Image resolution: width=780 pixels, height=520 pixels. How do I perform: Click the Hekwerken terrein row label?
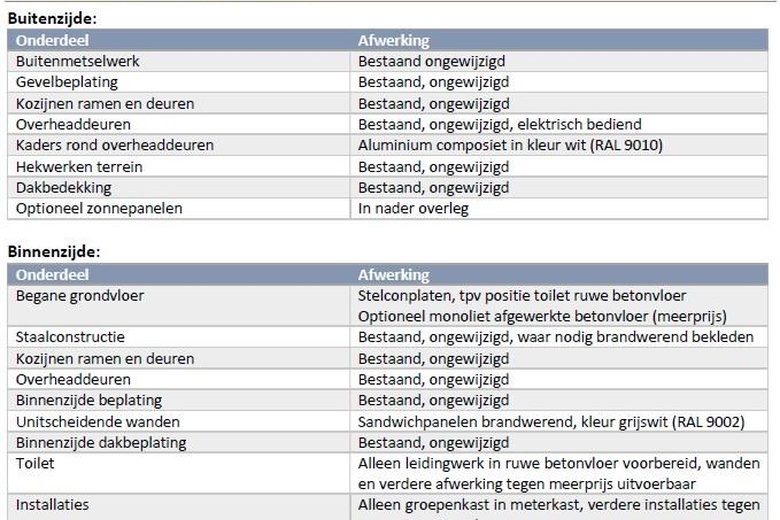[x=79, y=166]
